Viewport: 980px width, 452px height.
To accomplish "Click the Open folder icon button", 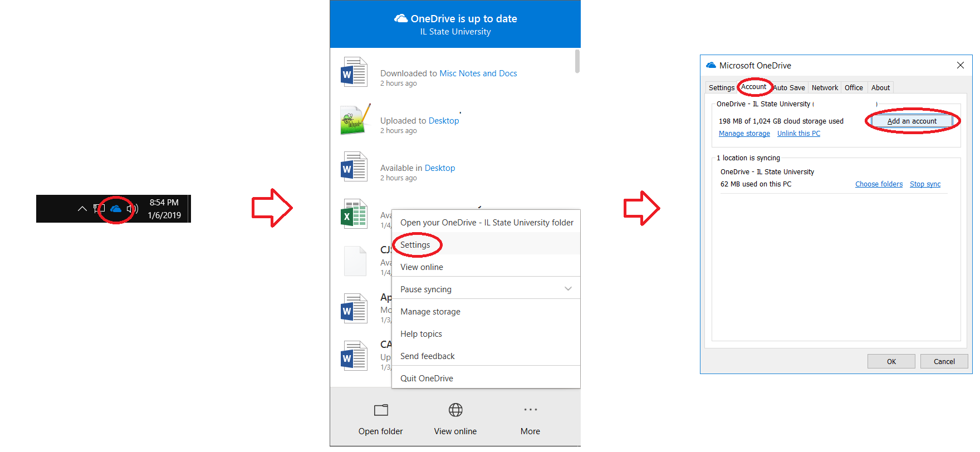I will [381, 410].
